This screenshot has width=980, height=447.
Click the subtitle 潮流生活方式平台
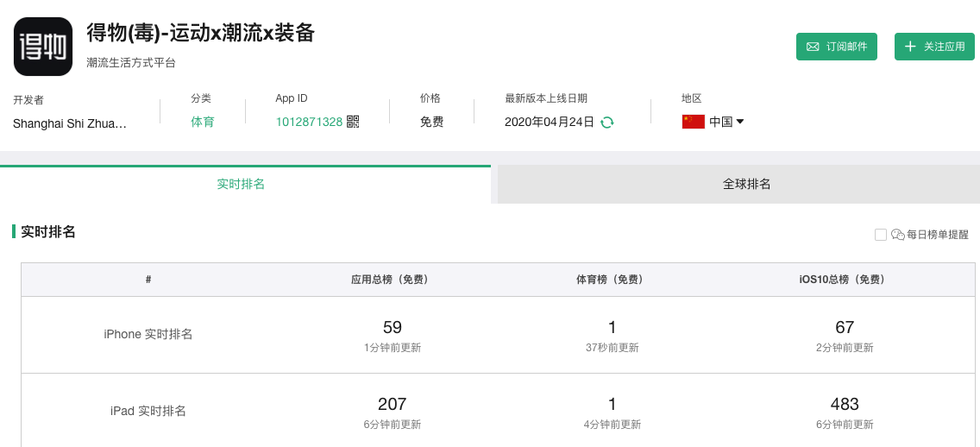point(131,62)
